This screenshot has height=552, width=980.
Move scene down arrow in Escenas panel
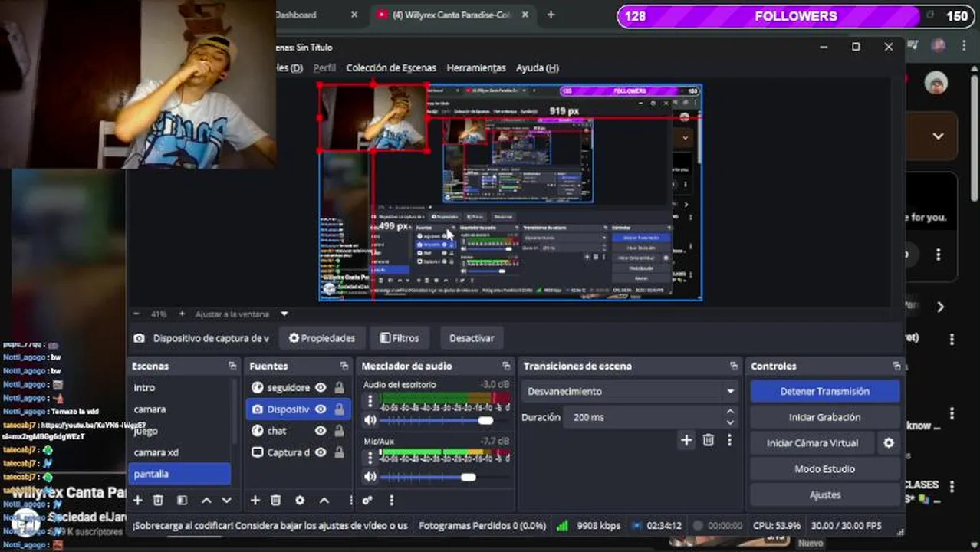(226, 501)
